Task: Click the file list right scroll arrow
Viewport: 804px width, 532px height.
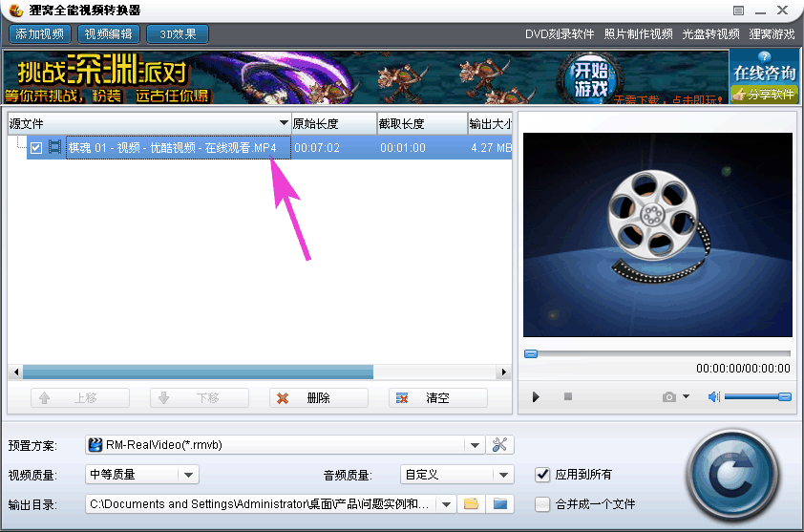Action: 503,372
